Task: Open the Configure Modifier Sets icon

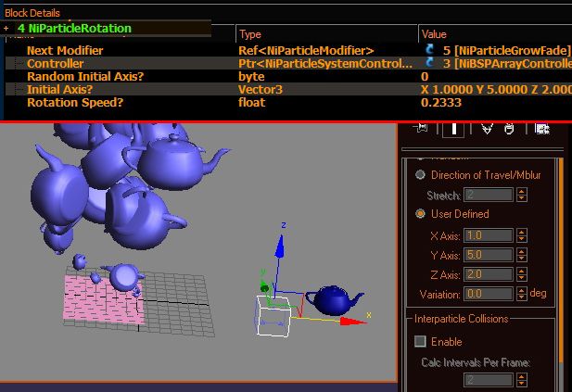Action: point(541,129)
